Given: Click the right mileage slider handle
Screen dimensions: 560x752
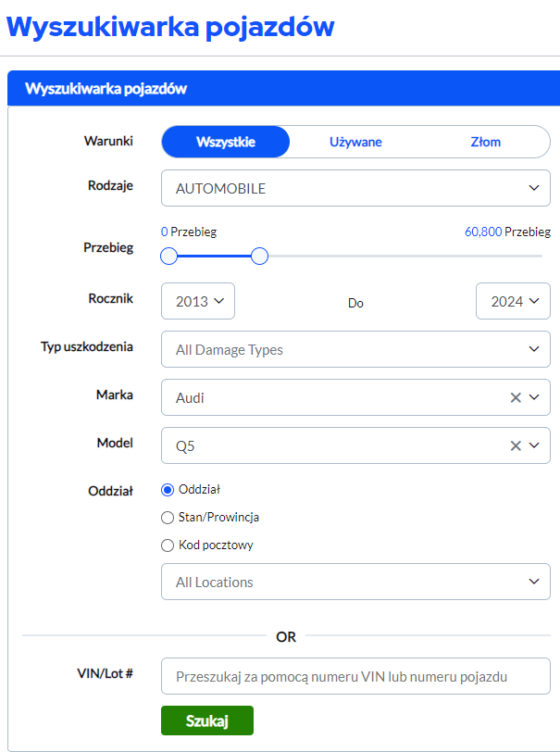Looking at the screenshot, I should 260,256.
